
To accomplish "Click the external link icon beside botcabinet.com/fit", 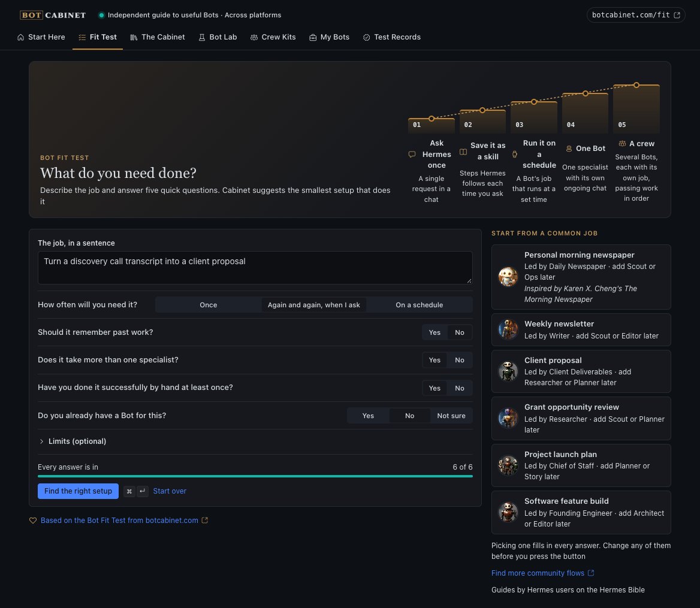I will pos(677,15).
